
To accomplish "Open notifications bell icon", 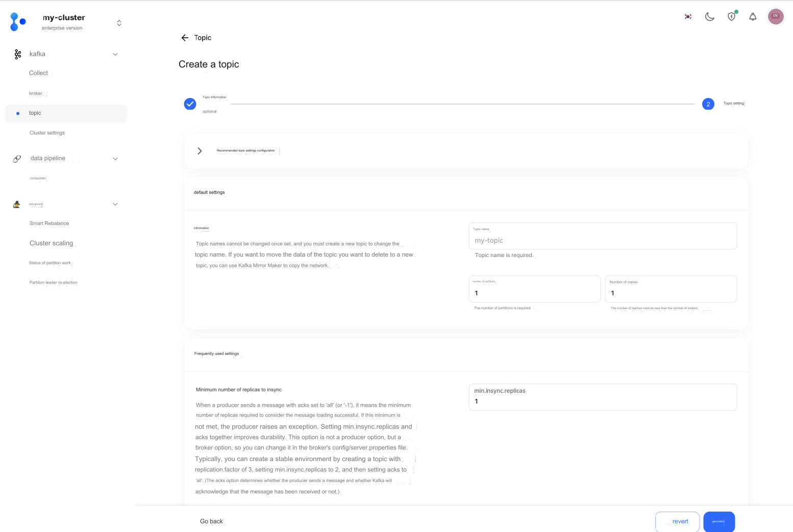I will 753,17.
